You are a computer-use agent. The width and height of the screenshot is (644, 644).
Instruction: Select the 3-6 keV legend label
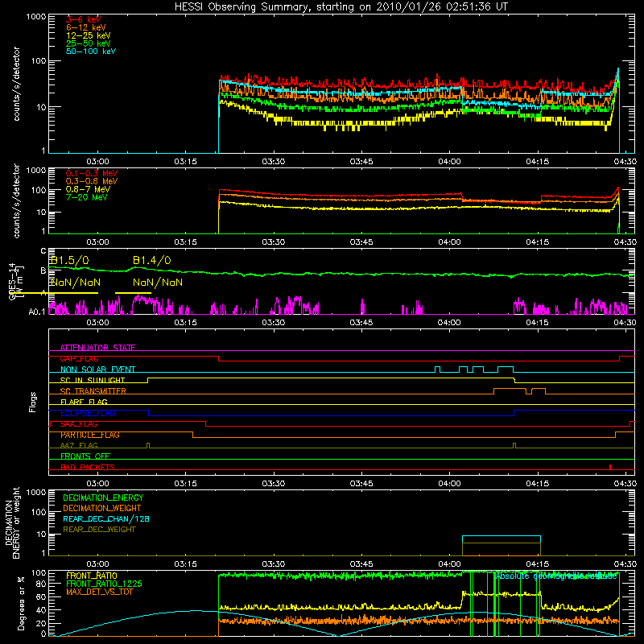pos(84,19)
